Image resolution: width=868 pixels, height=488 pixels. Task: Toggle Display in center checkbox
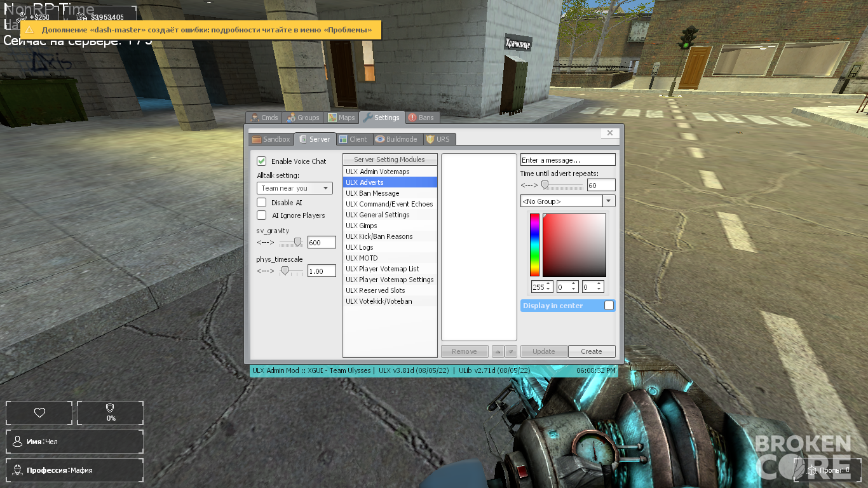coord(609,306)
